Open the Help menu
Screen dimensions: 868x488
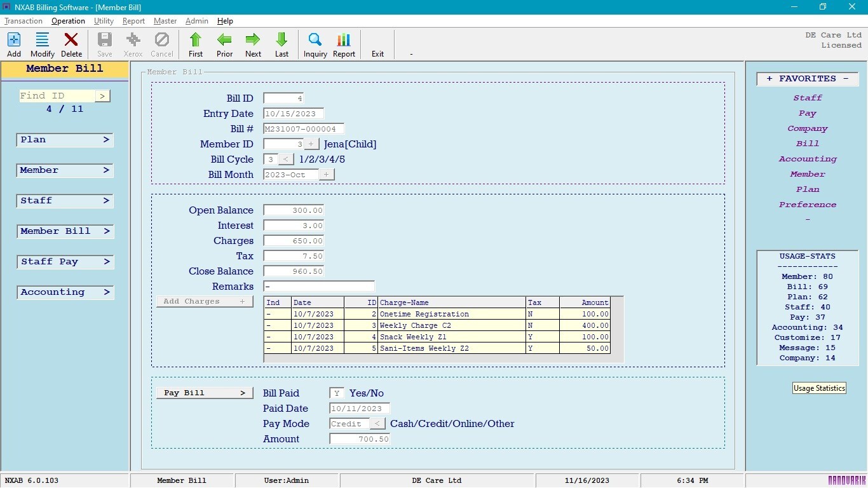pyautogui.click(x=225, y=21)
